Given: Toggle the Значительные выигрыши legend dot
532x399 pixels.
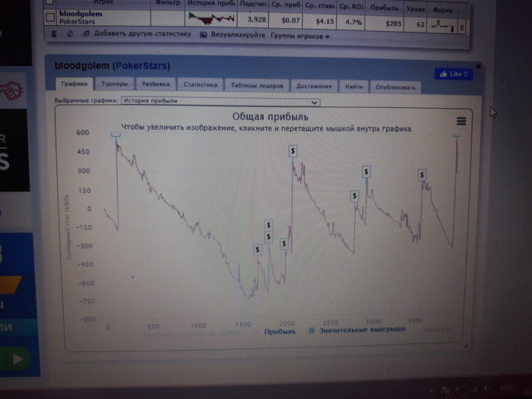Looking at the screenshot, I should [312, 330].
